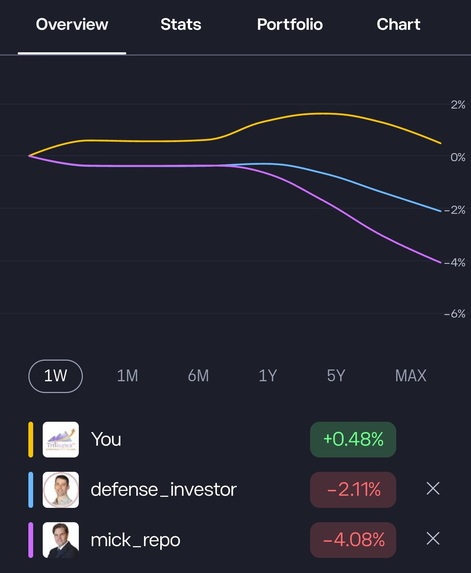Select the 1M time range
471x573 pixels.
click(128, 376)
